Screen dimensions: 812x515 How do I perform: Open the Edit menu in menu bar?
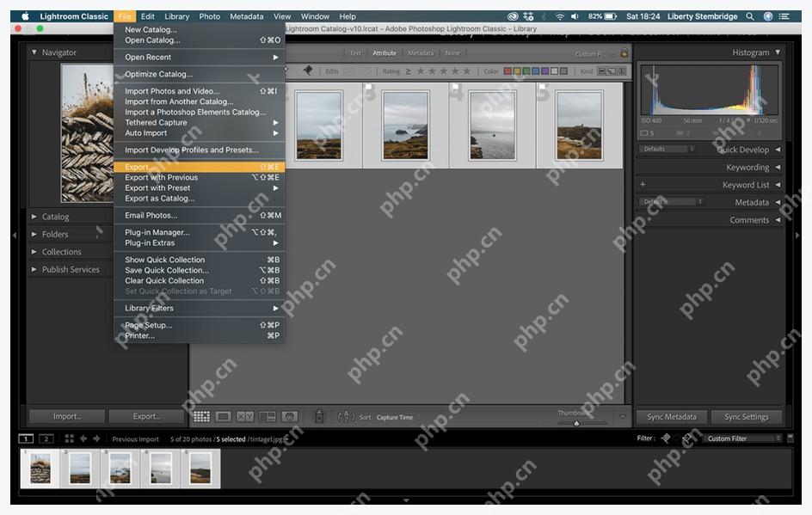(148, 16)
